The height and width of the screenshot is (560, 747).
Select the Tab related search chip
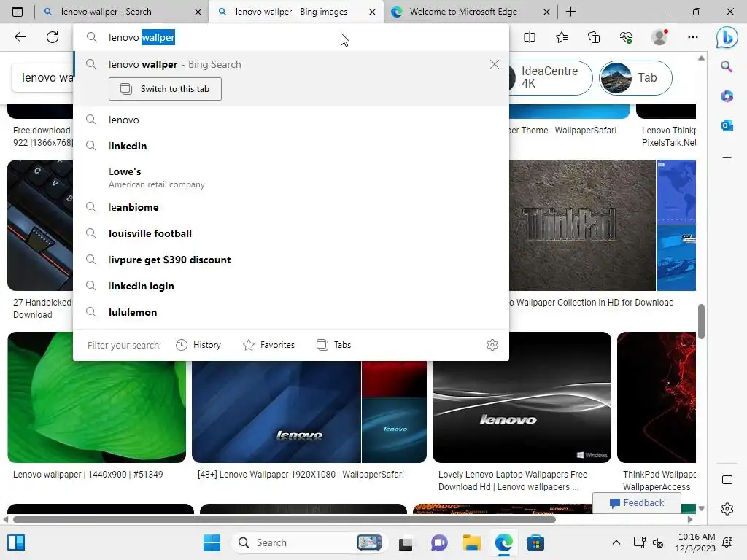[635, 77]
